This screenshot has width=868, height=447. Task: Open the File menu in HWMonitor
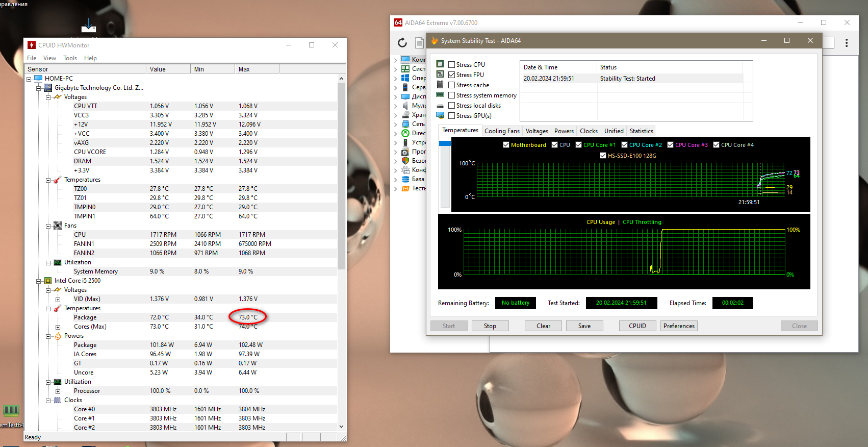pos(32,58)
